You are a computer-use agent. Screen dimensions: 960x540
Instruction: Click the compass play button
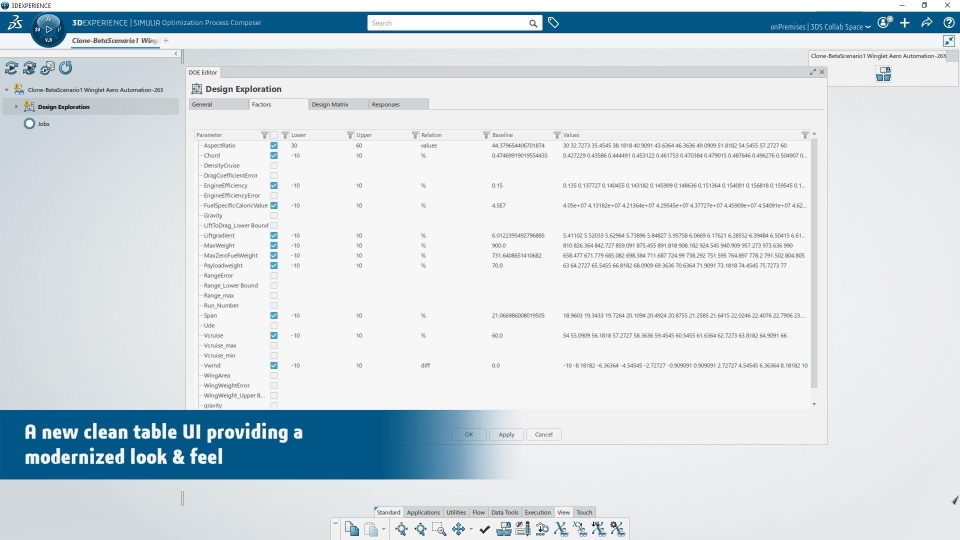[x=48, y=29]
